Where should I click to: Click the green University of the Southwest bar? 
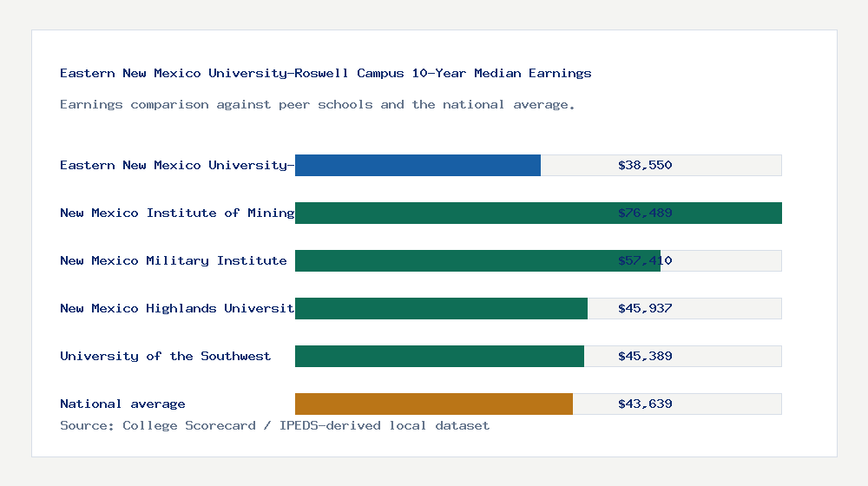click(x=439, y=356)
